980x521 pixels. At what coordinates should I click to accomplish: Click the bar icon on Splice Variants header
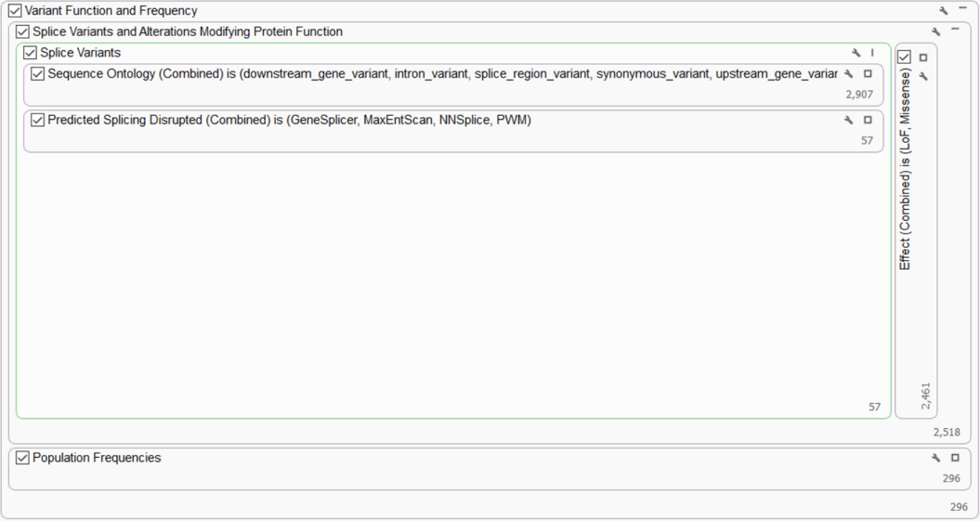pos(872,52)
